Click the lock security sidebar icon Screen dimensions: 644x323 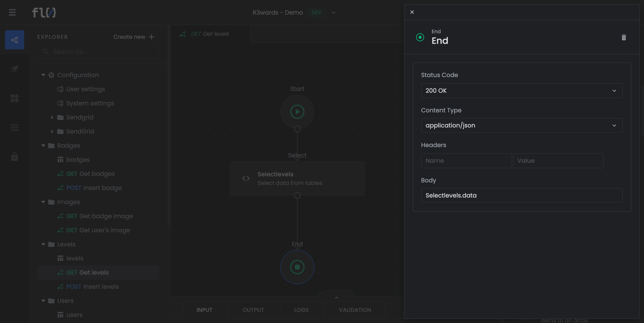[15, 157]
